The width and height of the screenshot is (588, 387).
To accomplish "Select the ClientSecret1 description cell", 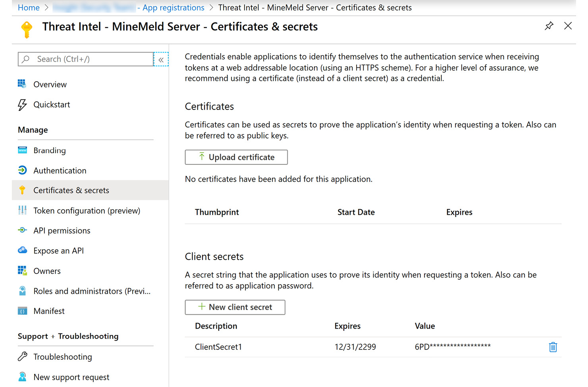I will 218,347.
